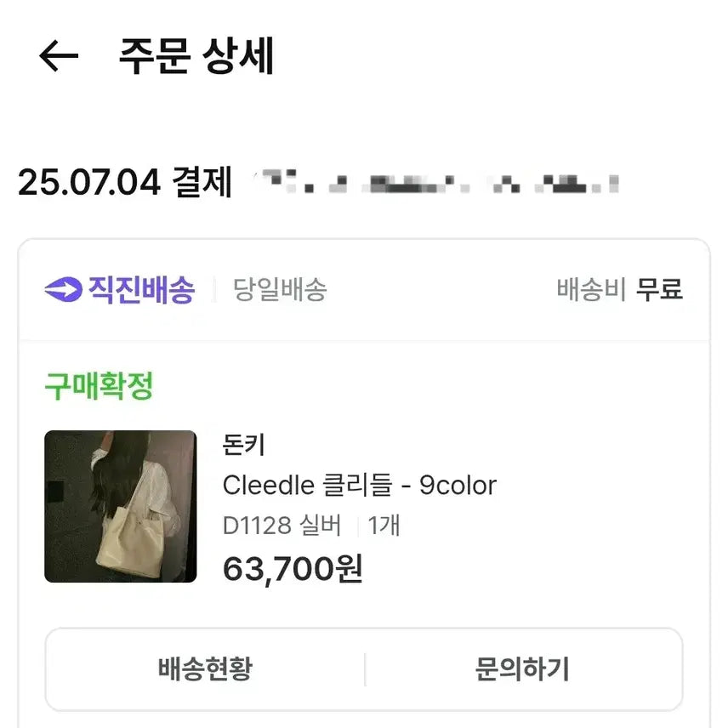This screenshot has height=728, width=728.
Task: Click the 1개 quantity text
Action: click(384, 526)
